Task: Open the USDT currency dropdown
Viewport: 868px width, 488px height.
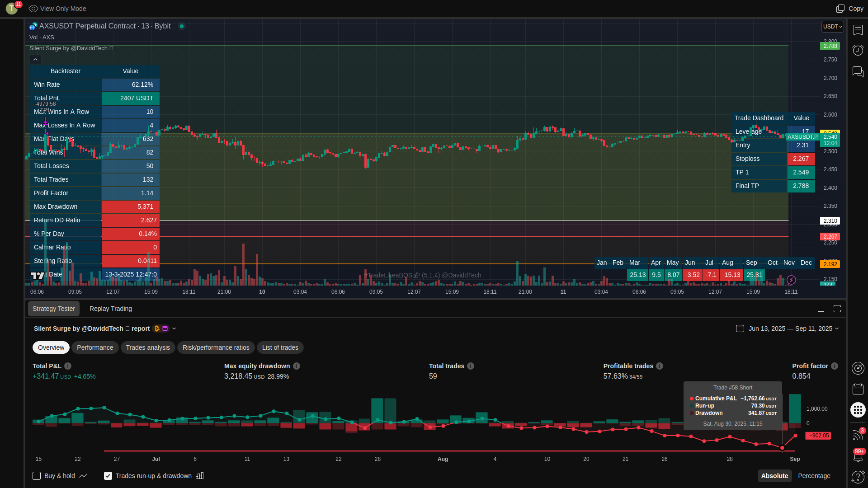Action: click(x=832, y=27)
